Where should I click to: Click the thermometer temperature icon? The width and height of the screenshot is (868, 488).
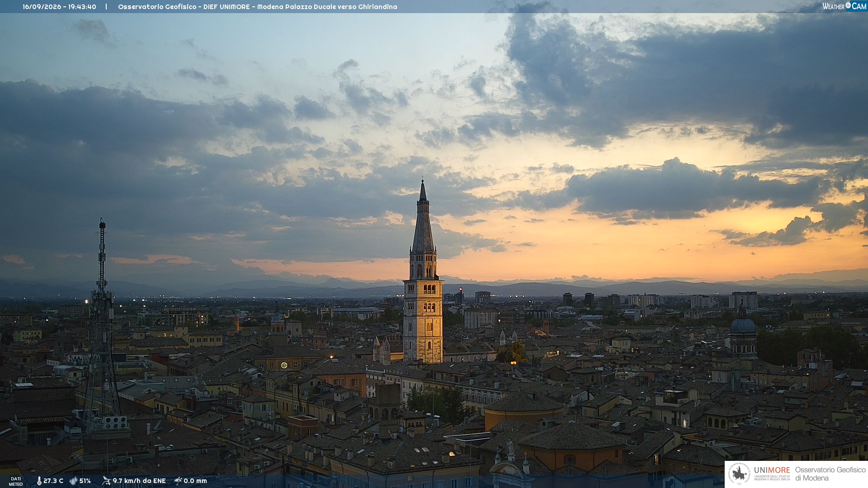click(x=39, y=481)
